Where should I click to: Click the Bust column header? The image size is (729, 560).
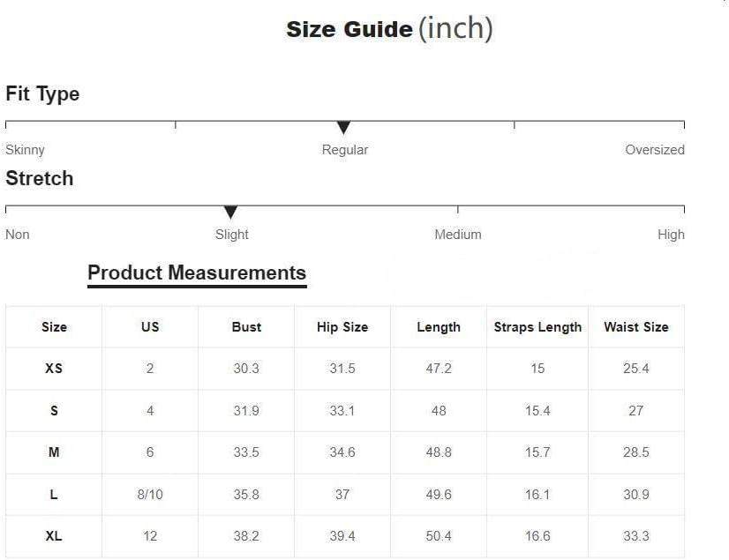coord(246,327)
